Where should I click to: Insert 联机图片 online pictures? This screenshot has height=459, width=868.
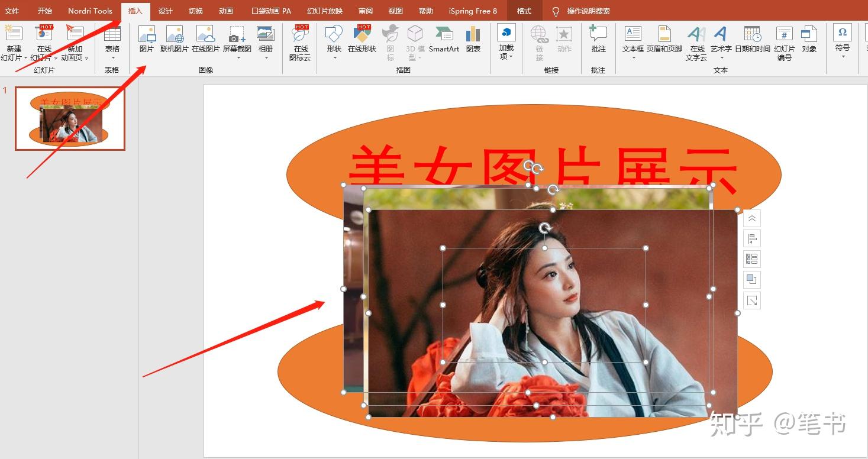pyautogui.click(x=176, y=41)
